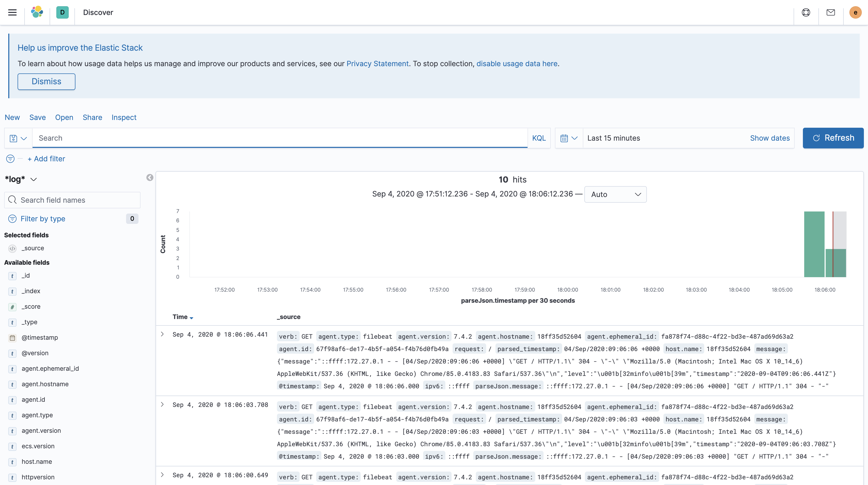Open the Inspect menu item
This screenshot has height=485, width=868.
[x=124, y=117]
